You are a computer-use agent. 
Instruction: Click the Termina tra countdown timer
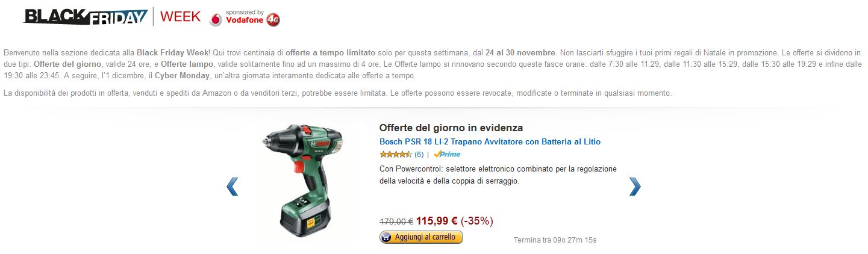point(555,240)
